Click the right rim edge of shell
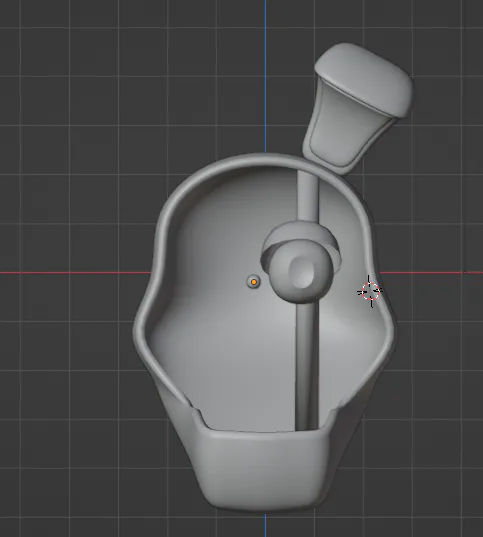The height and width of the screenshot is (537, 483). coord(380,301)
